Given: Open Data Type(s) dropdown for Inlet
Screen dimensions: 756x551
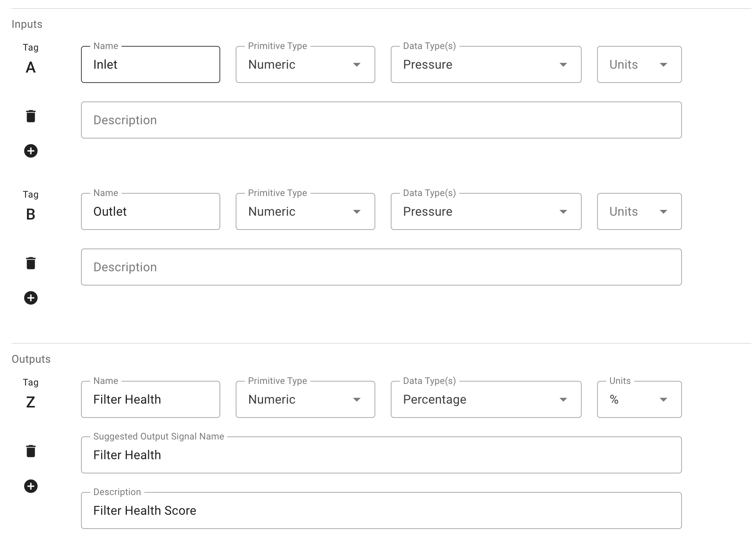Looking at the screenshot, I should click(486, 64).
